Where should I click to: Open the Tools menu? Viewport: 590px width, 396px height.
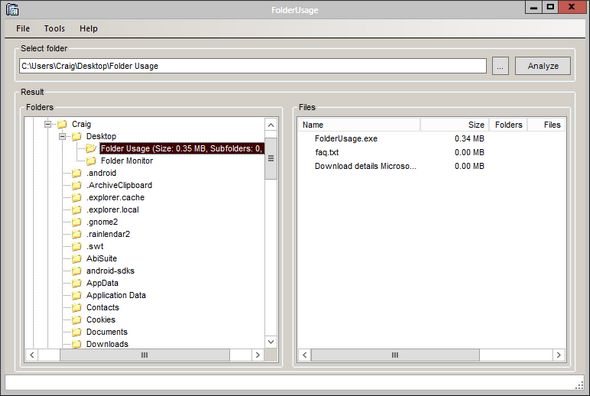point(55,29)
